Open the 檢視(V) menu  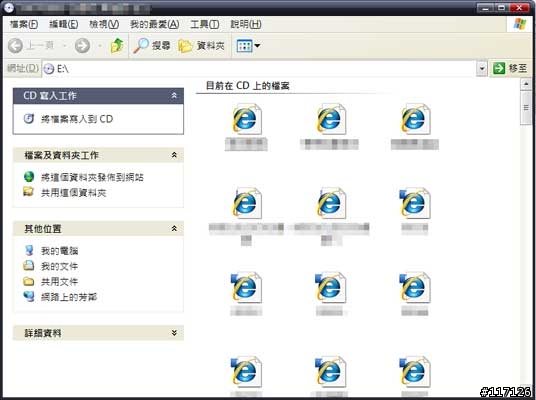point(104,24)
